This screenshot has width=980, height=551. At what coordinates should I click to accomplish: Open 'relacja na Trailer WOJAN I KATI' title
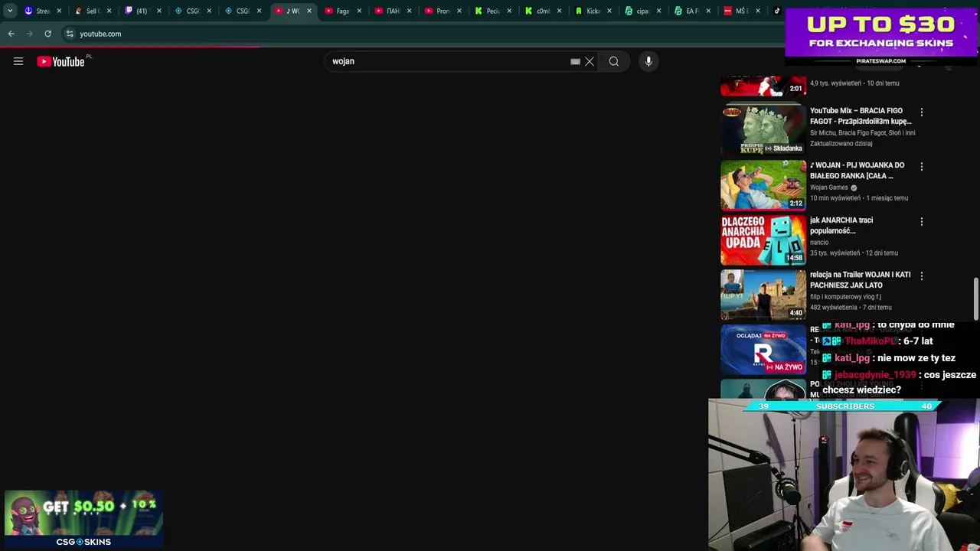tap(860, 280)
